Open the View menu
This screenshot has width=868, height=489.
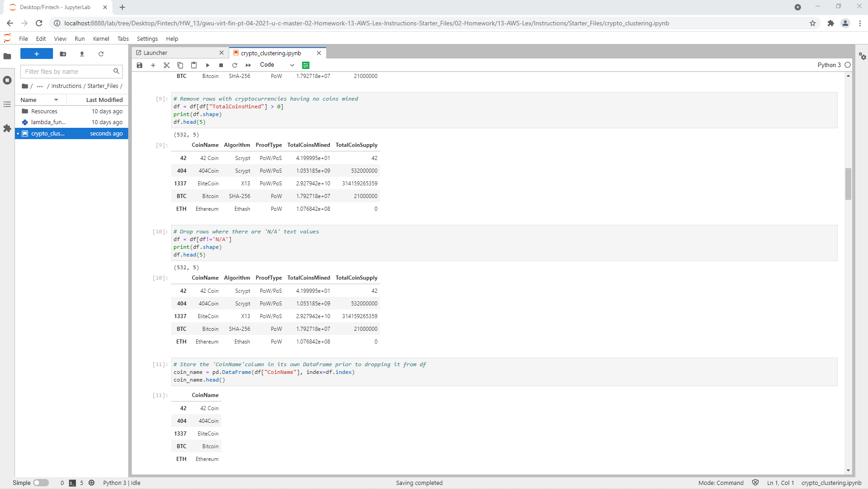pyautogui.click(x=60, y=39)
